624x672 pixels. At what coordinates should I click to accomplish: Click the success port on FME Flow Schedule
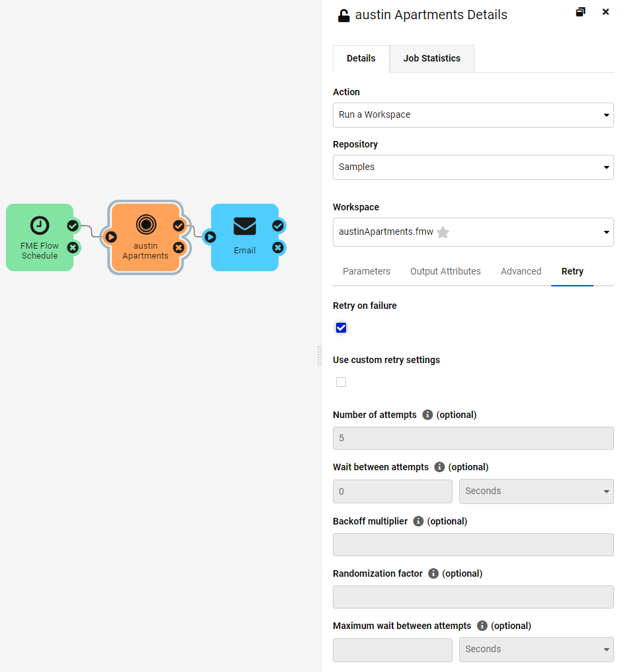[x=73, y=226]
